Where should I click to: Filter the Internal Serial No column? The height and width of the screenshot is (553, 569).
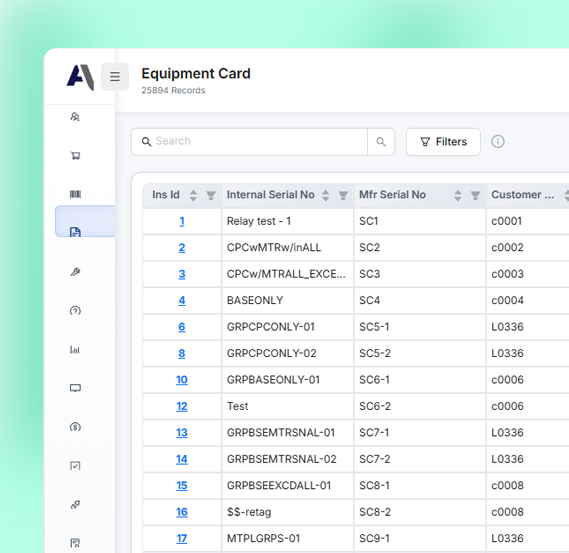(x=343, y=195)
